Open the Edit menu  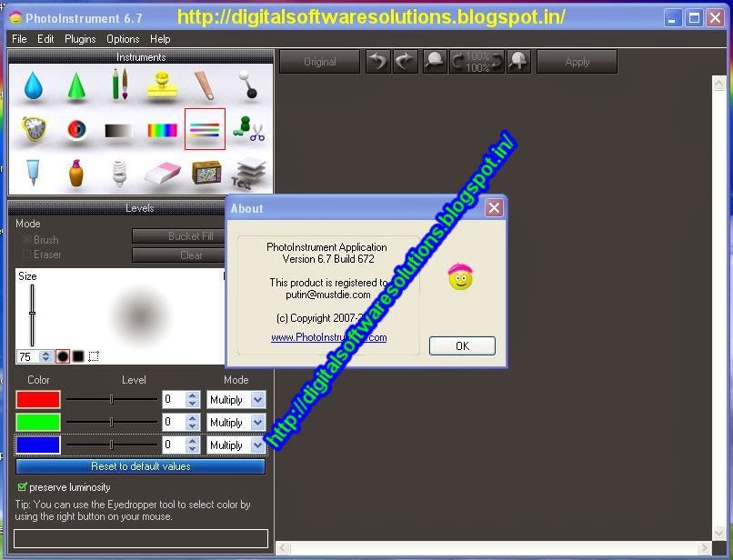45,39
